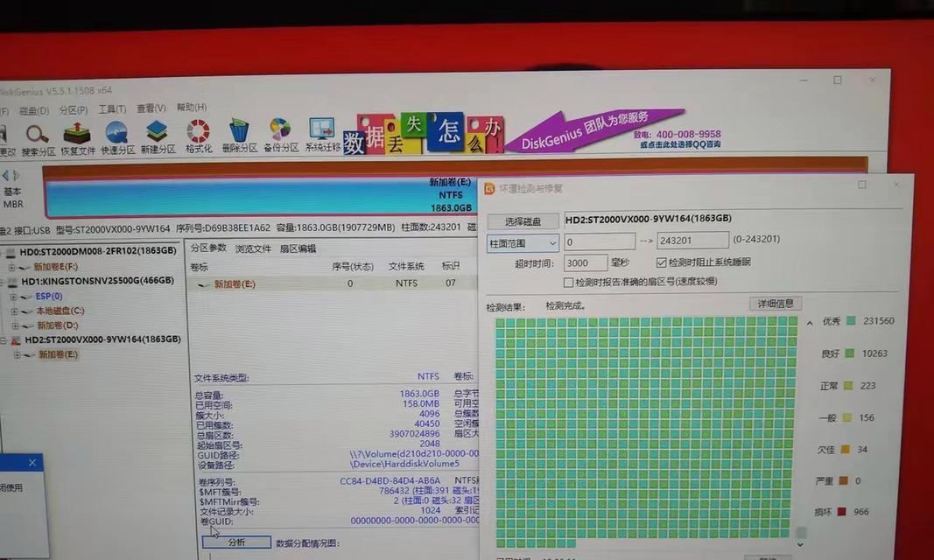Select 新加卷(D:) in the disk tree
The image size is (934, 560).
tap(57, 325)
